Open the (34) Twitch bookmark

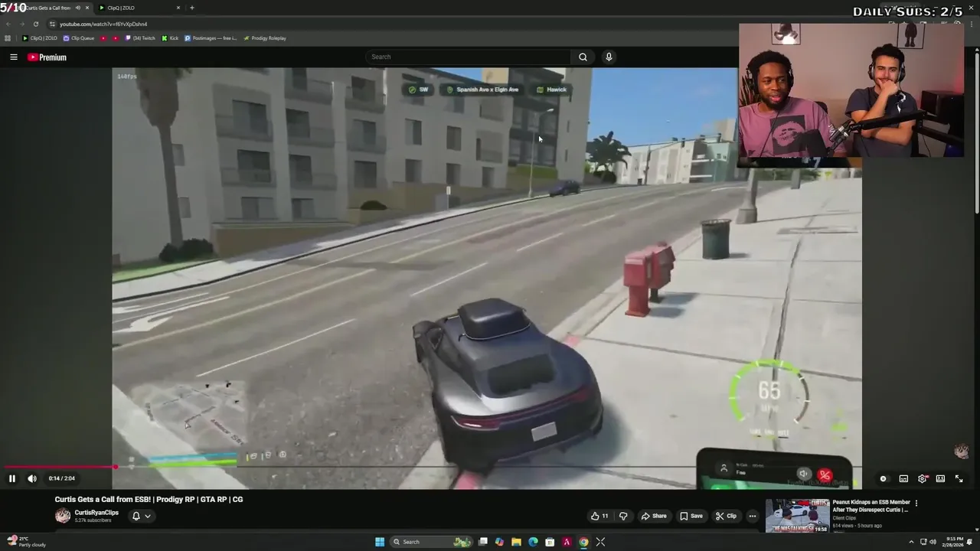139,38
